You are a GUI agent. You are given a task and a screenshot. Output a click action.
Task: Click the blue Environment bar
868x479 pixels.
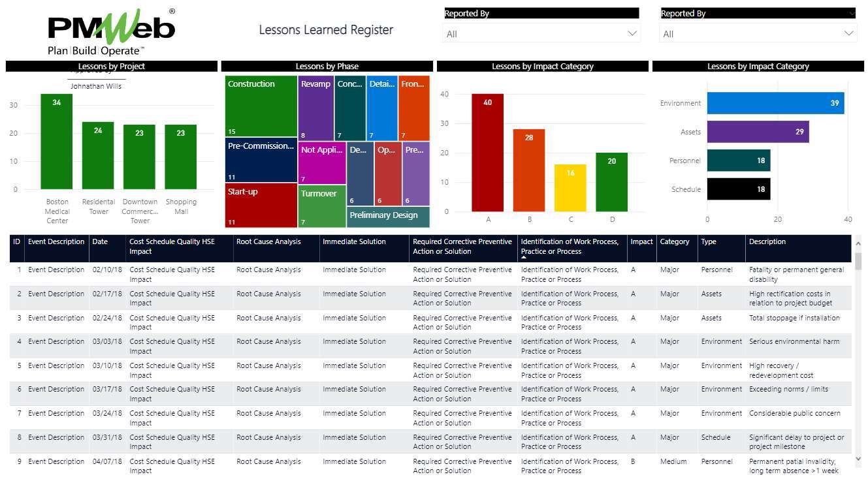[775, 103]
